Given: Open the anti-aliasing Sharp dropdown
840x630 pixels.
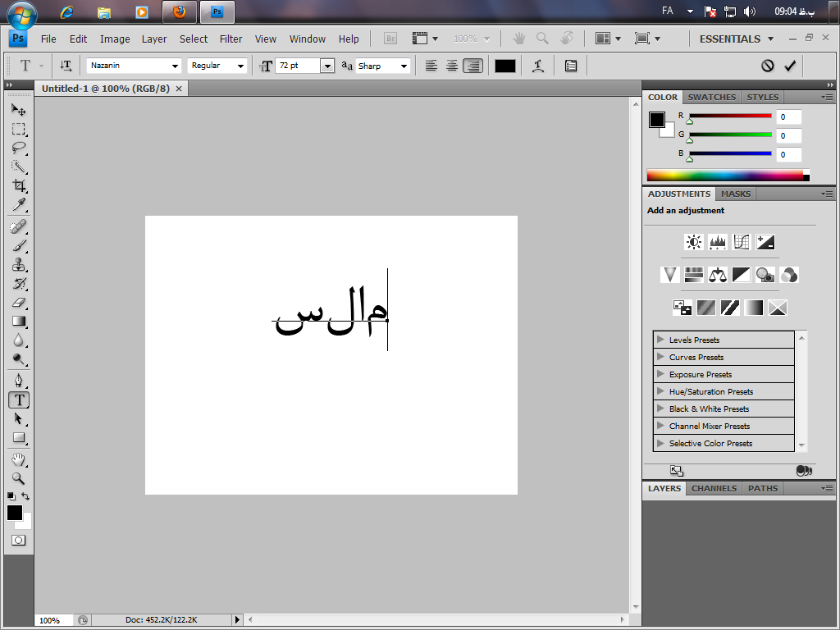Looking at the screenshot, I should coord(404,66).
